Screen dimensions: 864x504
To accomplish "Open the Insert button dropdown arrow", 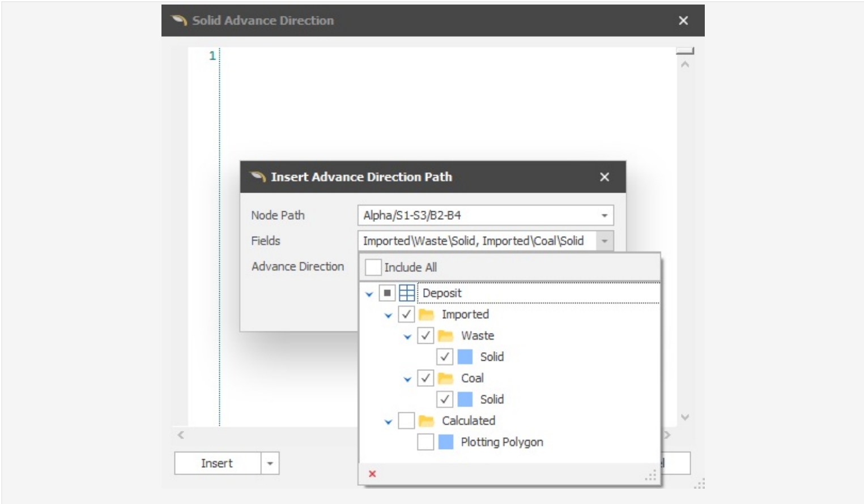I will click(x=270, y=463).
